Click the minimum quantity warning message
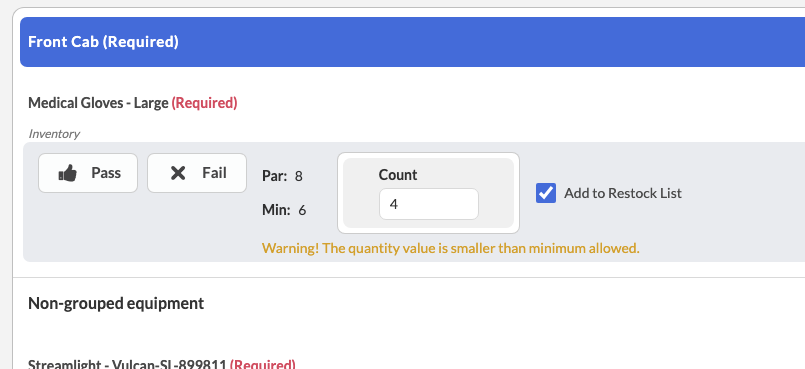Viewport: 805px width, 369px height. (451, 248)
